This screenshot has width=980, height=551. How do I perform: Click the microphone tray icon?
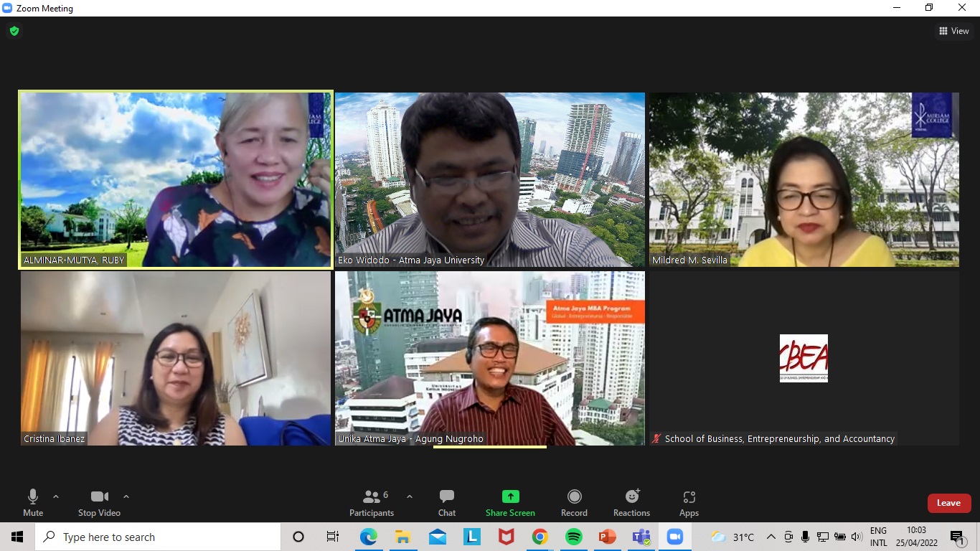point(806,537)
